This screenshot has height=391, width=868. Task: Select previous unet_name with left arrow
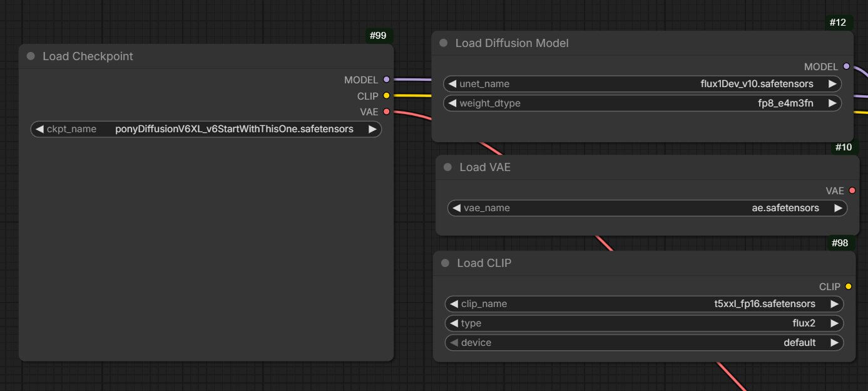pyautogui.click(x=452, y=84)
